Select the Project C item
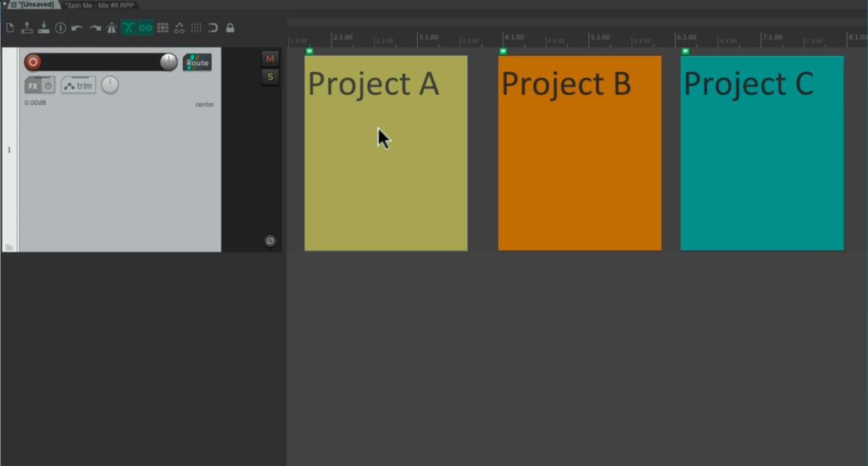868x466 pixels. pos(762,153)
